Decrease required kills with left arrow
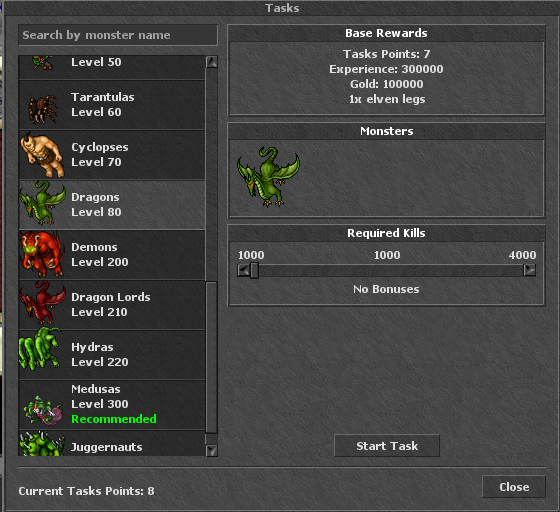 point(243,270)
